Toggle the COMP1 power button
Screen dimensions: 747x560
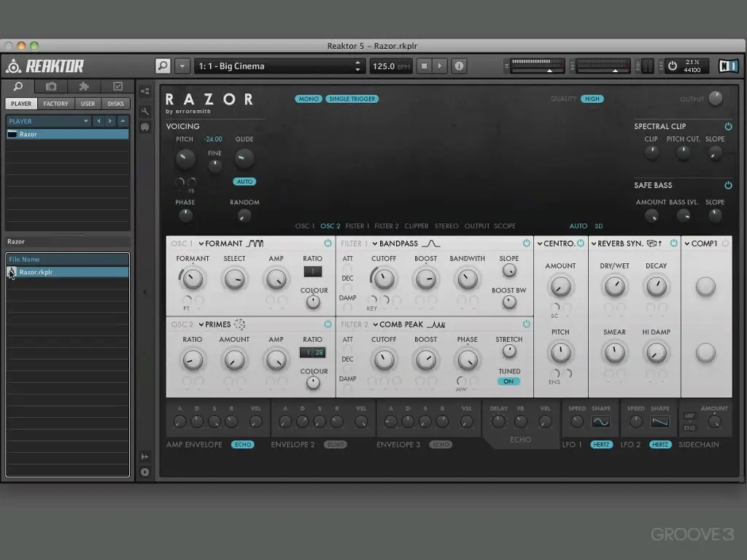725,244
